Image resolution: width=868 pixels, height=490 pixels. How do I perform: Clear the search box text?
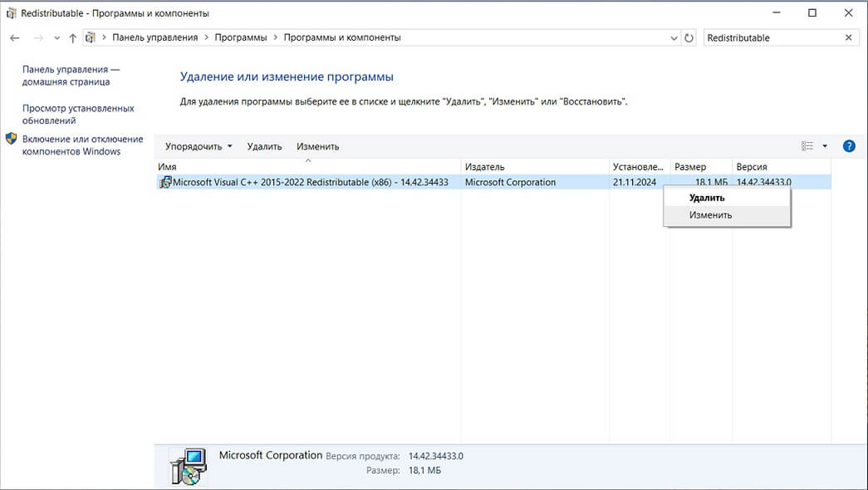click(x=849, y=37)
